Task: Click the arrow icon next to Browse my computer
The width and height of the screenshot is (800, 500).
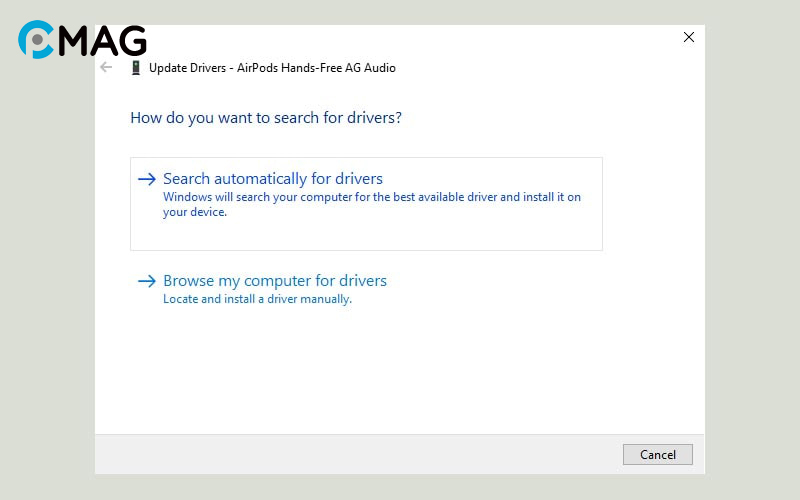Action: tap(147, 281)
